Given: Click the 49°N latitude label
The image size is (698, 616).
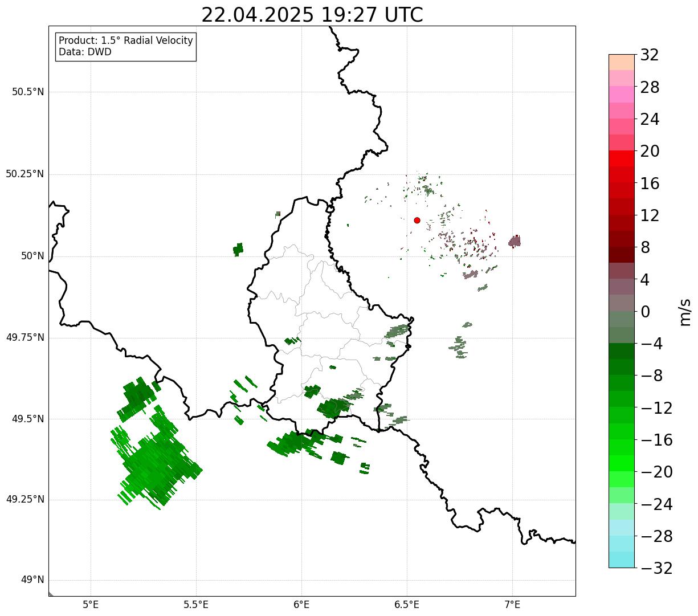Looking at the screenshot, I should pos(32,580).
